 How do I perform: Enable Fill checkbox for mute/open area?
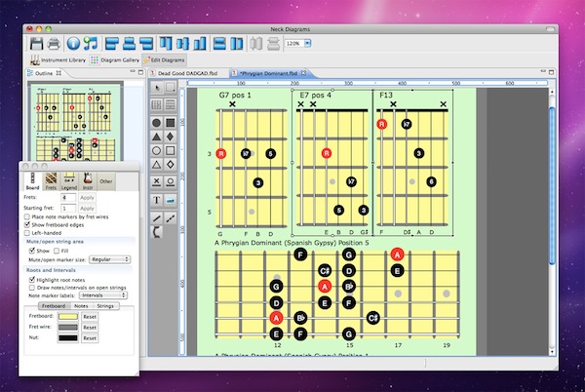pyautogui.click(x=57, y=251)
